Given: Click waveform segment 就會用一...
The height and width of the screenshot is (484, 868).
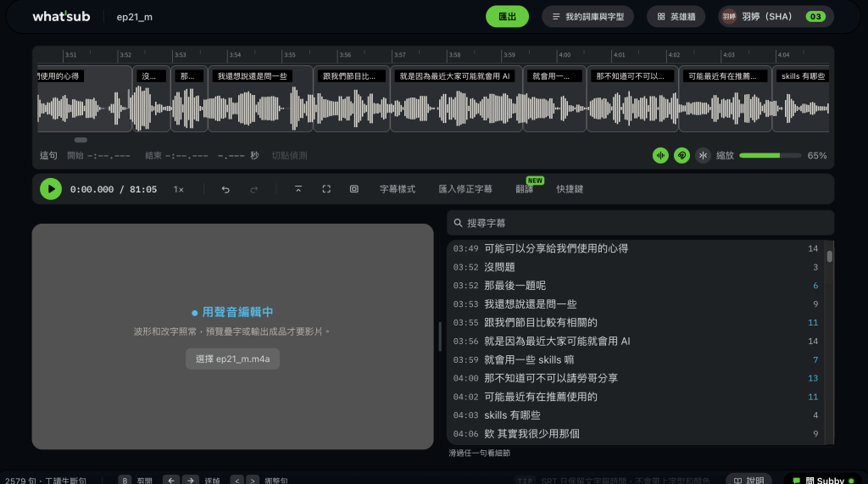Looking at the screenshot, I should click(x=554, y=98).
